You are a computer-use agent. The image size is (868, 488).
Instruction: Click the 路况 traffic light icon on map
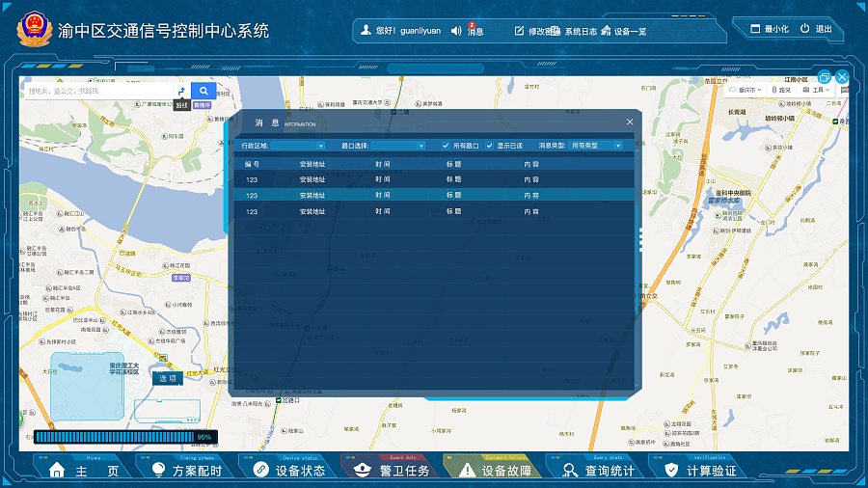pos(773,90)
